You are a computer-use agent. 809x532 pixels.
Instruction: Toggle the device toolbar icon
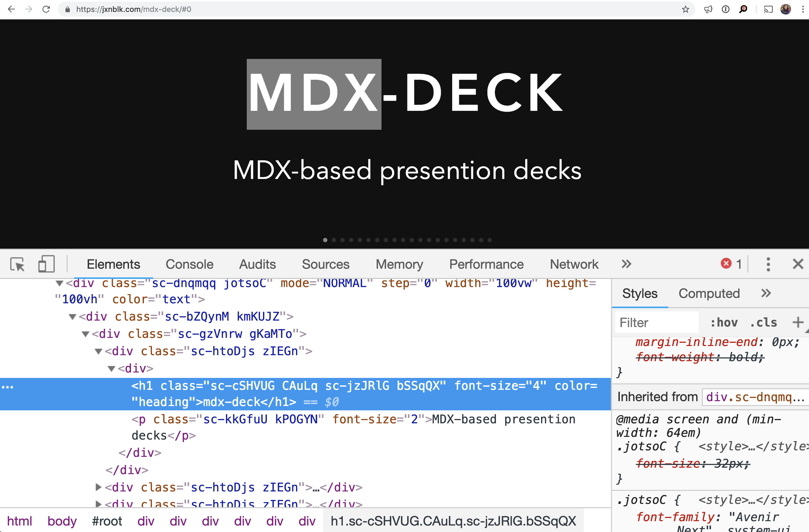pyautogui.click(x=46, y=264)
